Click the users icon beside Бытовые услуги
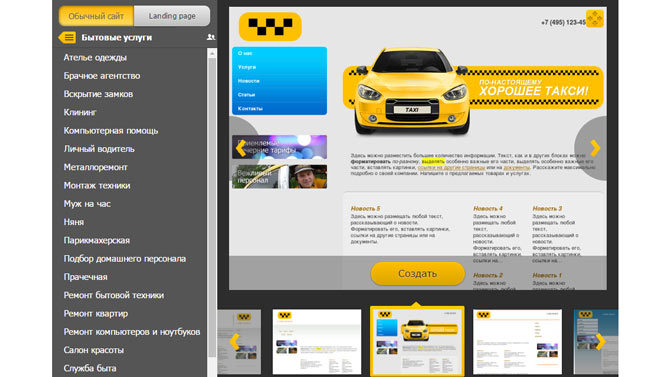 click(211, 37)
